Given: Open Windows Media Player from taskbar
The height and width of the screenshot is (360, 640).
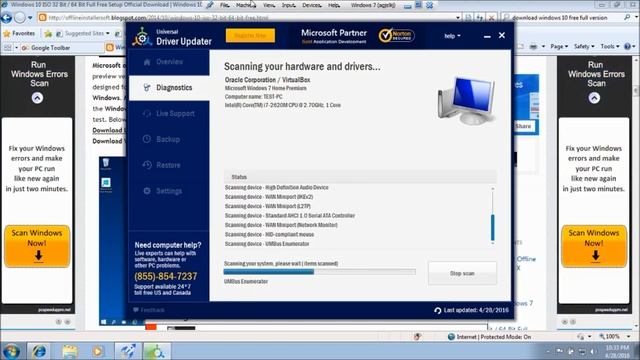Looking at the screenshot, I should (x=98, y=351).
